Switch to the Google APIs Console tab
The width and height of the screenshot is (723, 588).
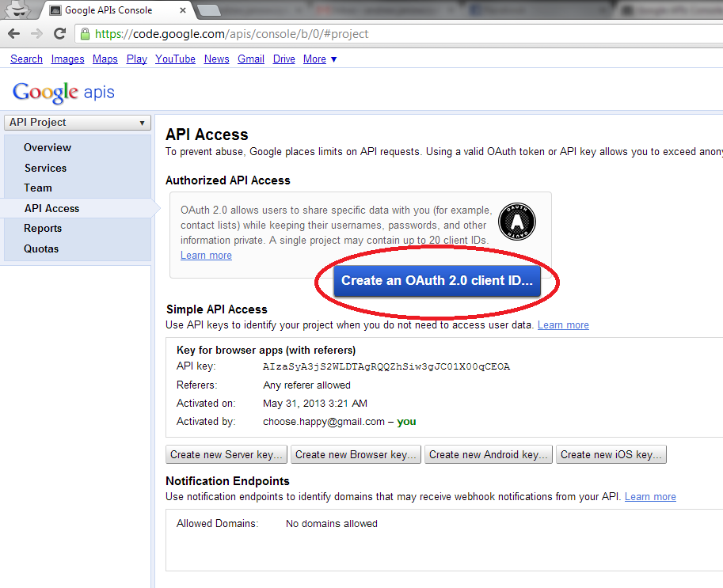pyautogui.click(x=111, y=11)
